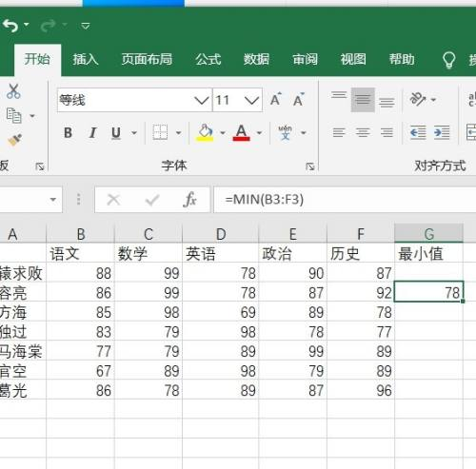
Task: Decrease font size with small A
Action: coord(299,100)
